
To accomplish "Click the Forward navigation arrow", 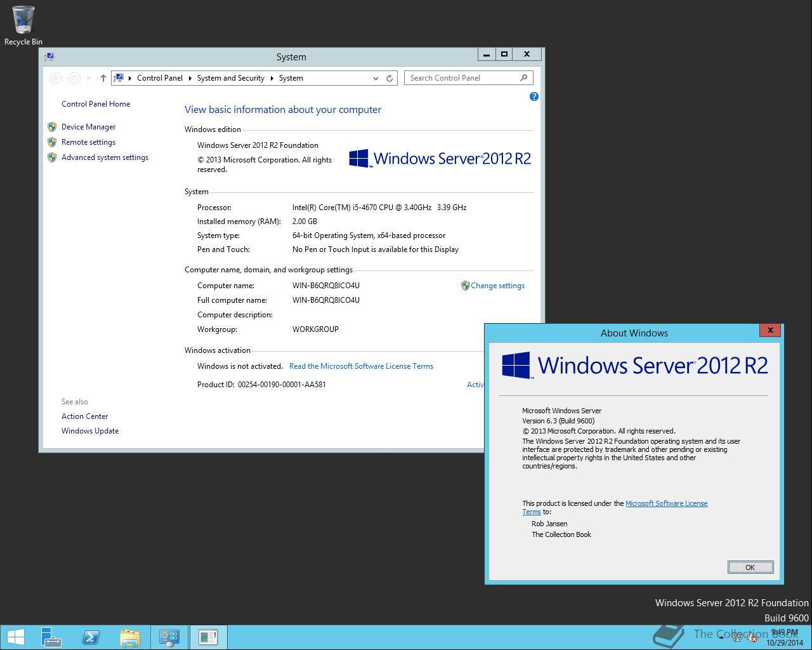I will pos(74,78).
